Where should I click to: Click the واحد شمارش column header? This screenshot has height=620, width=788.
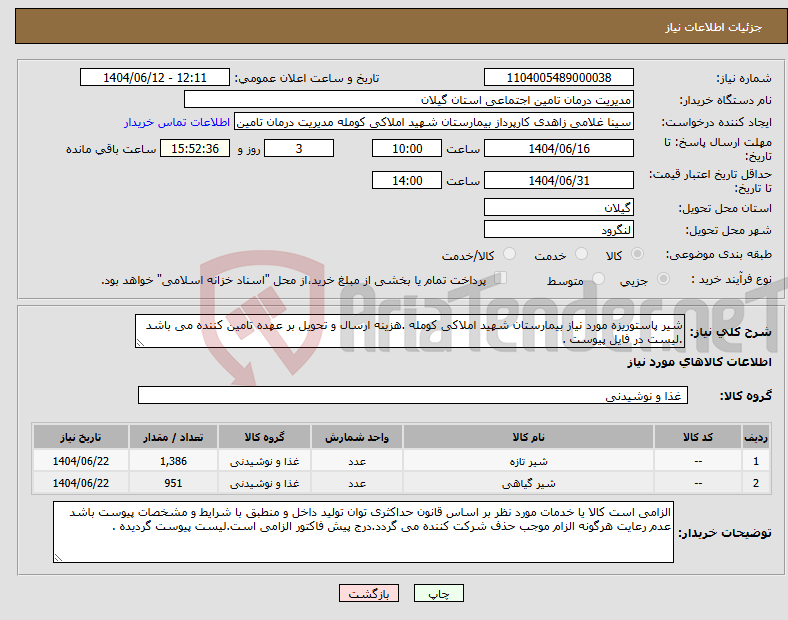pyautogui.click(x=357, y=437)
